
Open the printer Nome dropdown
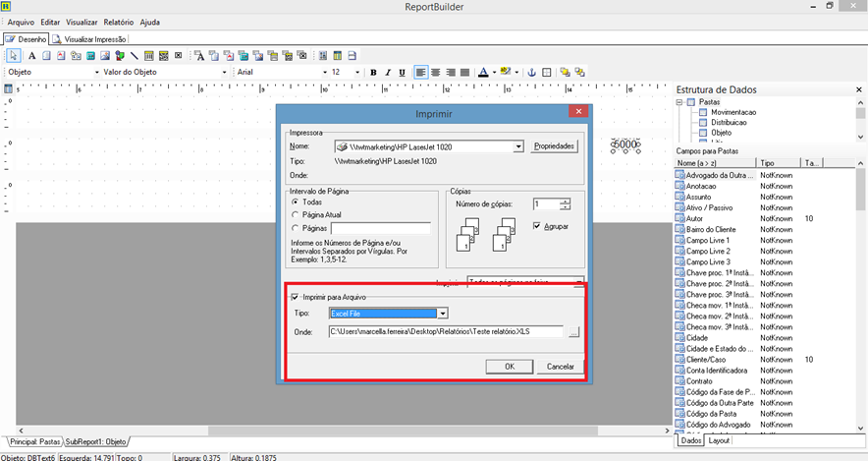(x=518, y=146)
